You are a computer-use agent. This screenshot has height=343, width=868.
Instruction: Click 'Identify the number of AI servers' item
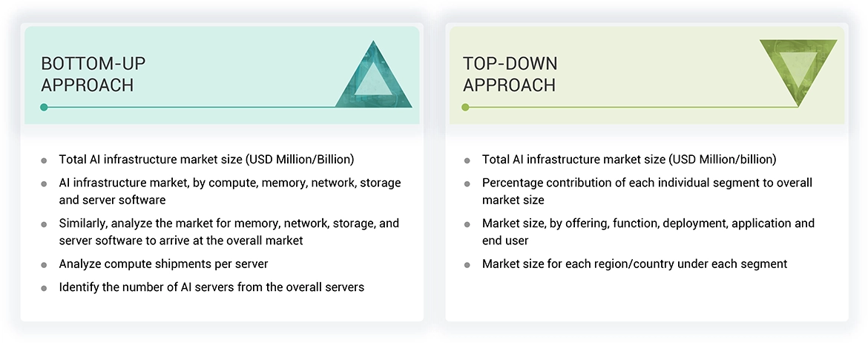click(211, 287)
